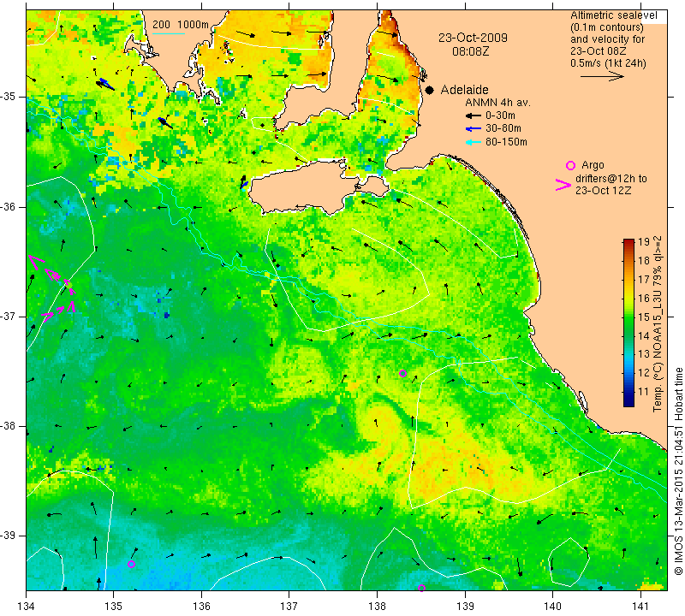Click the latitude axis label -37
The image size is (685, 616).
pyautogui.click(x=9, y=316)
